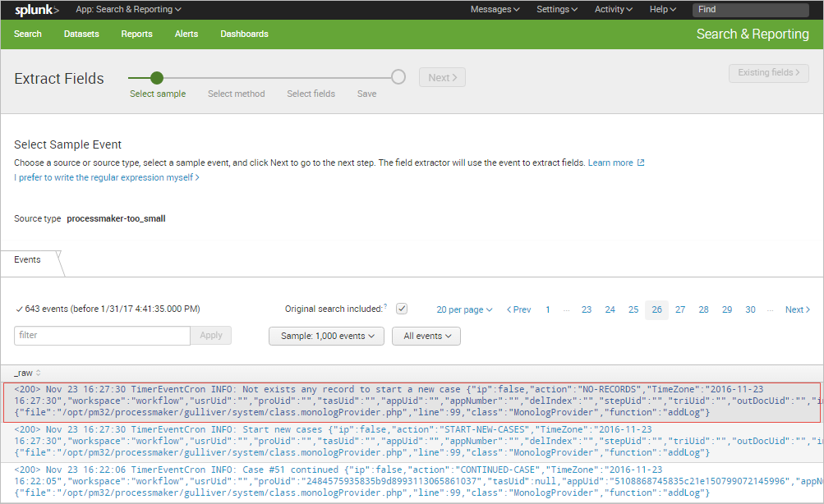This screenshot has width=824, height=504.
Task: Click the Existing fields button
Action: coord(768,72)
